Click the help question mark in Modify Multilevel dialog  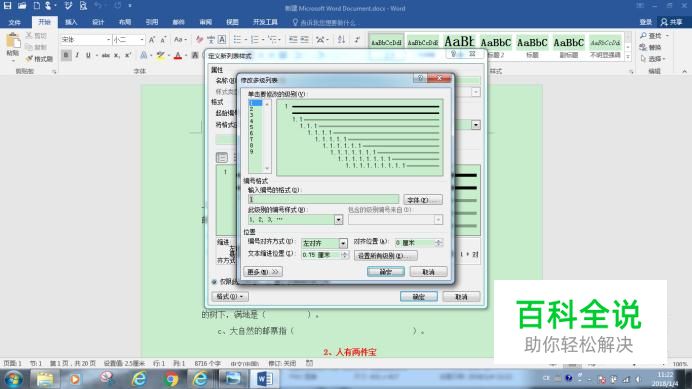tap(420, 78)
